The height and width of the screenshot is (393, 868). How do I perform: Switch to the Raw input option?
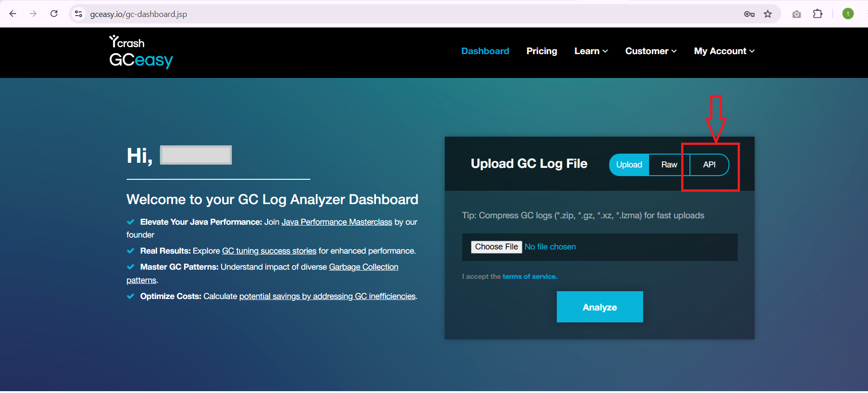669,165
